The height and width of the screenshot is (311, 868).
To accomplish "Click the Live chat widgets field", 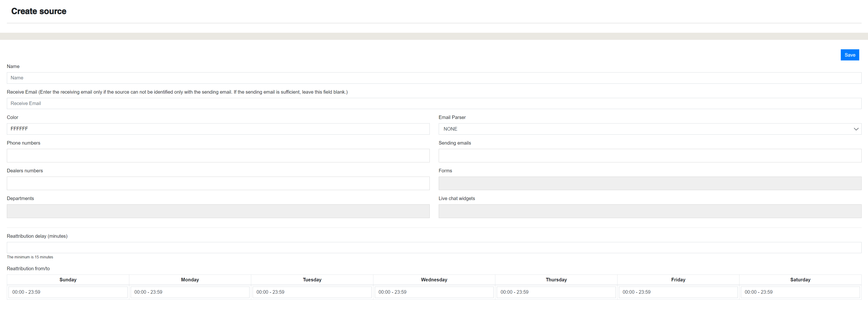I will pyautogui.click(x=650, y=211).
